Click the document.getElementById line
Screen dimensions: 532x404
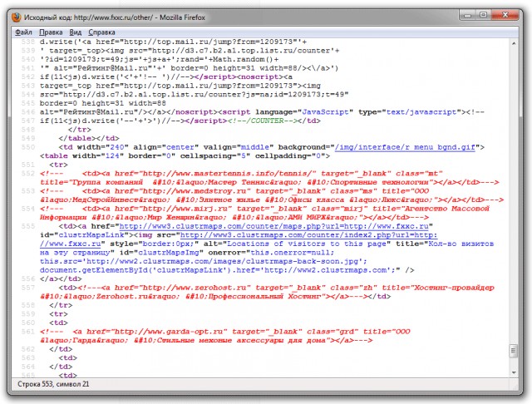point(227,270)
